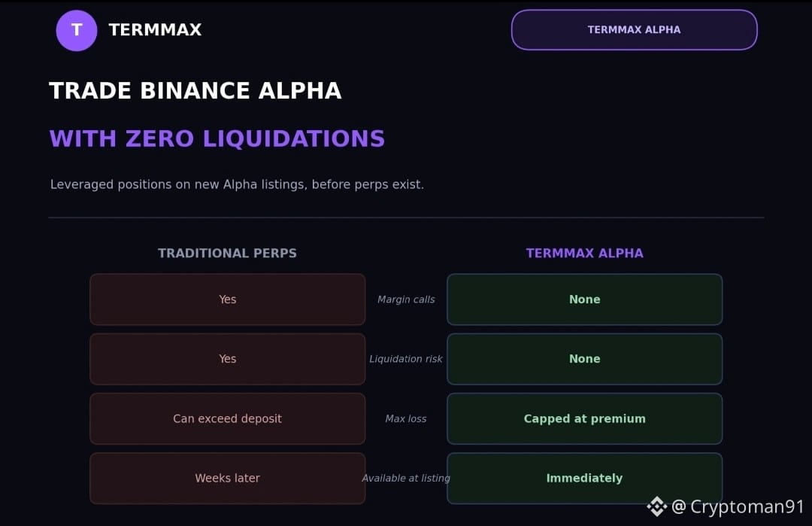Click the Binance watermark diamond icon
812x526 pixels.
pos(656,506)
